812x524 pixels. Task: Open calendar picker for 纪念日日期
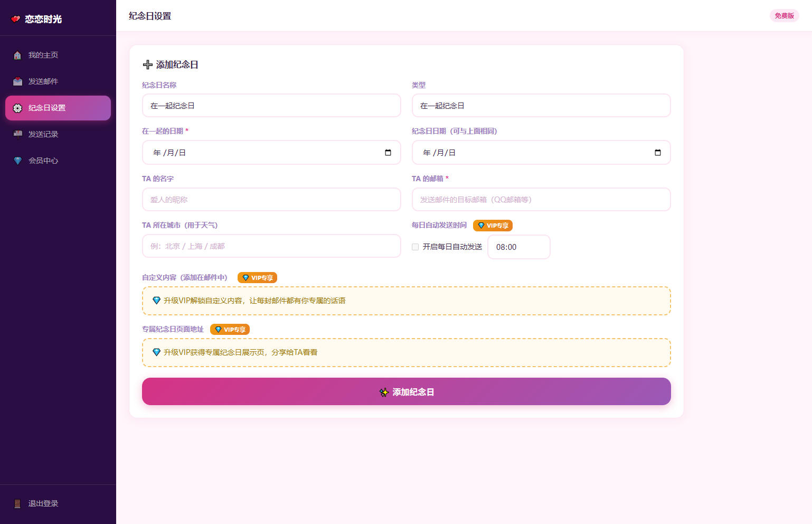pyautogui.click(x=658, y=153)
